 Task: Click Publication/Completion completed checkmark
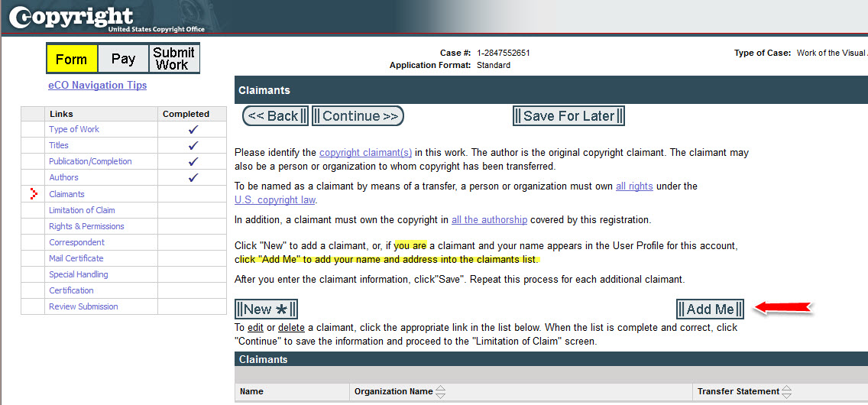[x=193, y=161]
